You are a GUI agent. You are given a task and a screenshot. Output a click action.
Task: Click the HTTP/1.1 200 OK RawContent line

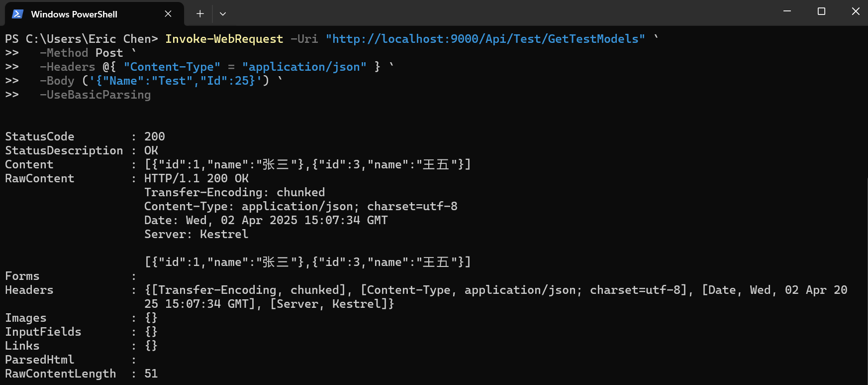[196, 178]
